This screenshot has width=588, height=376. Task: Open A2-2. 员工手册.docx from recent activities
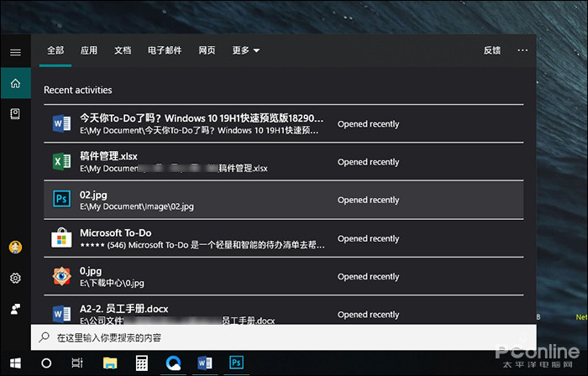pyautogui.click(x=284, y=310)
